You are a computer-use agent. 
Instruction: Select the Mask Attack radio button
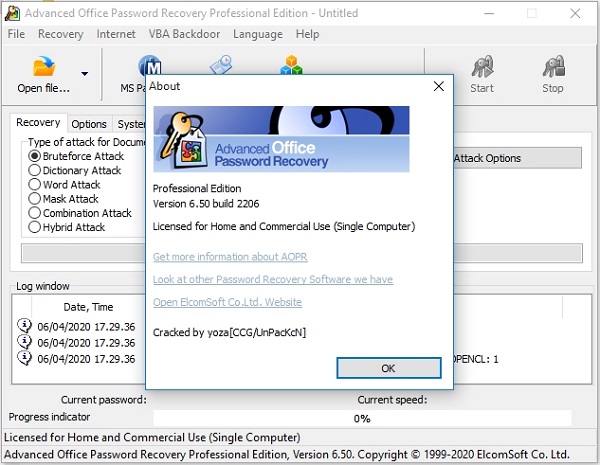click(35, 199)
